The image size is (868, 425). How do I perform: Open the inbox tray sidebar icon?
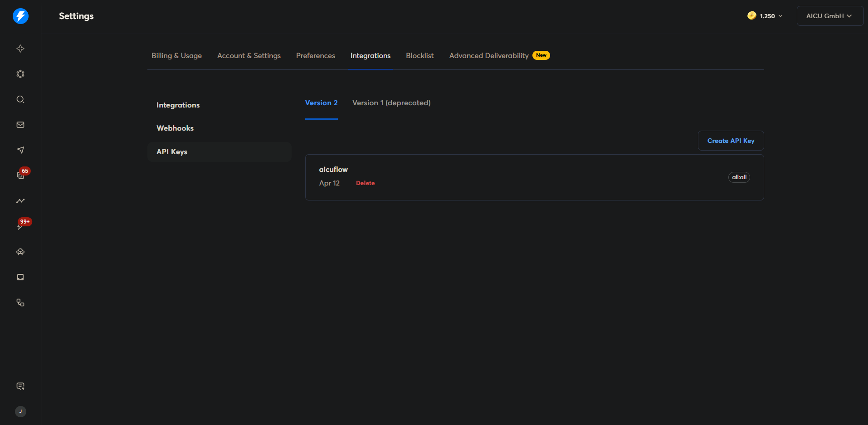coord(20,277)
